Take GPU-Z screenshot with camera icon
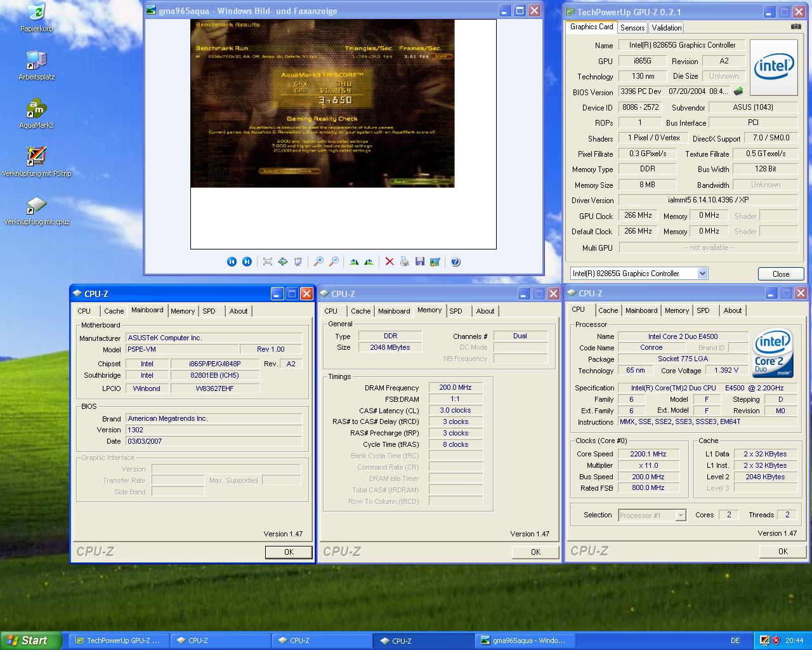812x650 pixels. click(796, 27)
